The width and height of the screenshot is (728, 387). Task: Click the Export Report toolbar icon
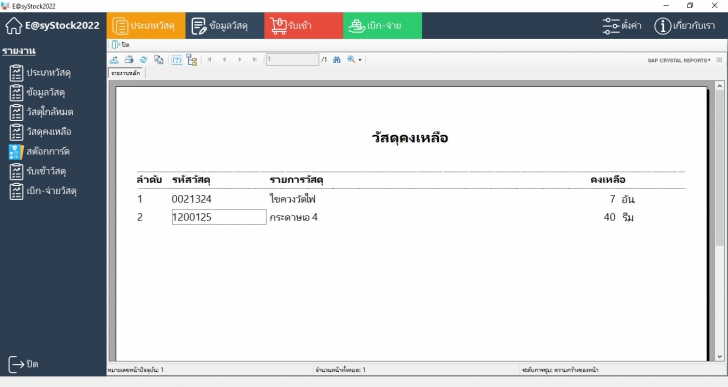(114, 59)
